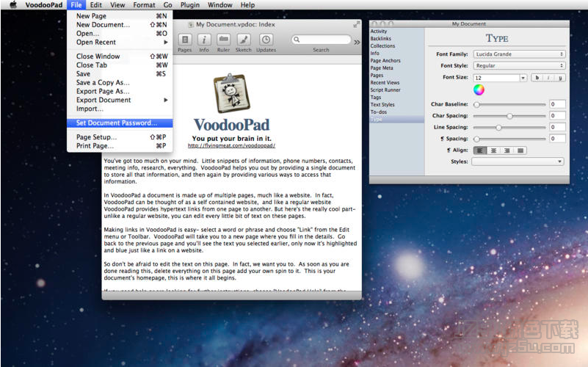Click the Line Spacing value field
The height and width of the screenshot is (367, 588).
click(557, 127)
